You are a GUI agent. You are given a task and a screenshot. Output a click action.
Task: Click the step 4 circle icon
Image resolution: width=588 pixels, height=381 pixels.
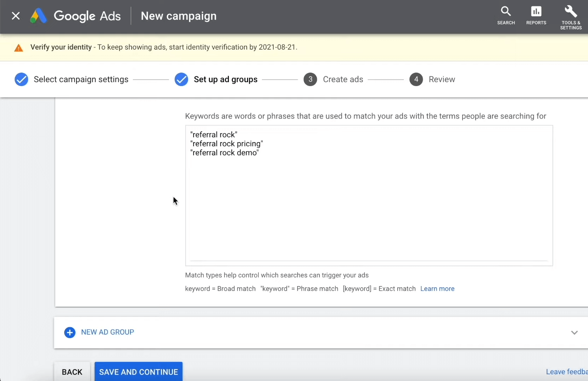click(416, 80)
